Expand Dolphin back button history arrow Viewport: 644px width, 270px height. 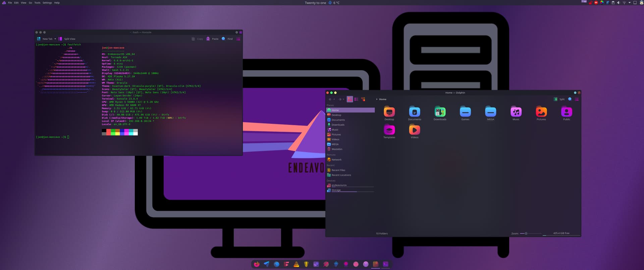click(334, 99)
